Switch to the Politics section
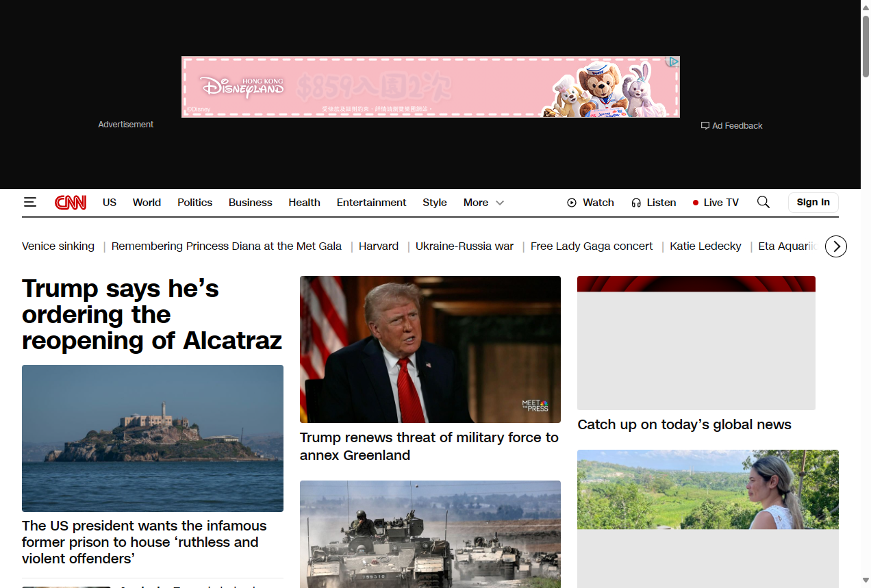The width and height of the screenshot is (871, 588). 194,203
